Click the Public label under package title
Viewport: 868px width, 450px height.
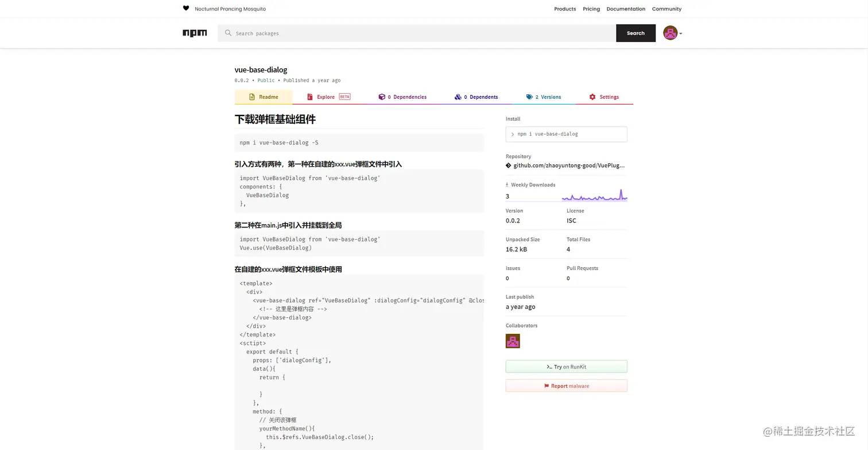266,80
